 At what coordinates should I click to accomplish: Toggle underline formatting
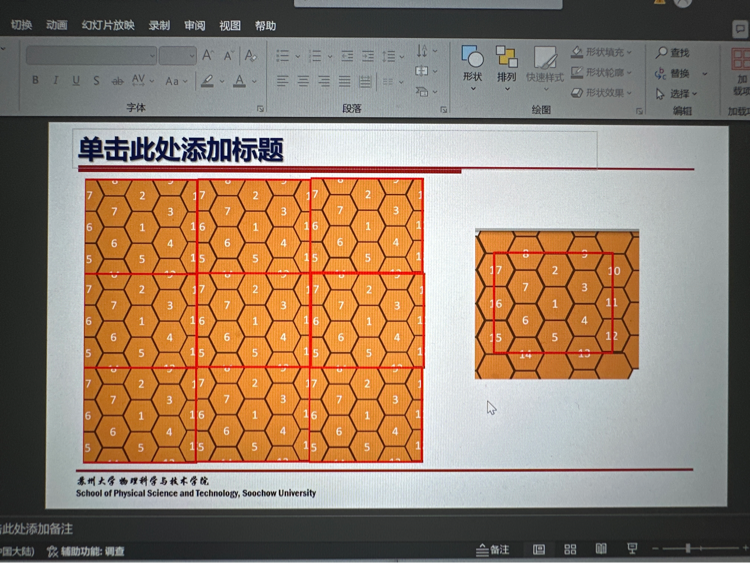pyautogui.click(x=75, y=80)
